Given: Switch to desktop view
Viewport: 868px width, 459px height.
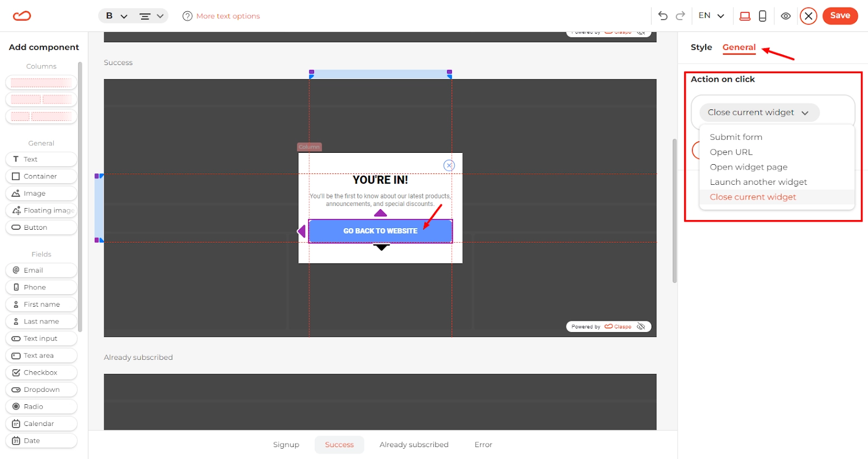Looking at the screenshot, I should click(x=745, y=16).
